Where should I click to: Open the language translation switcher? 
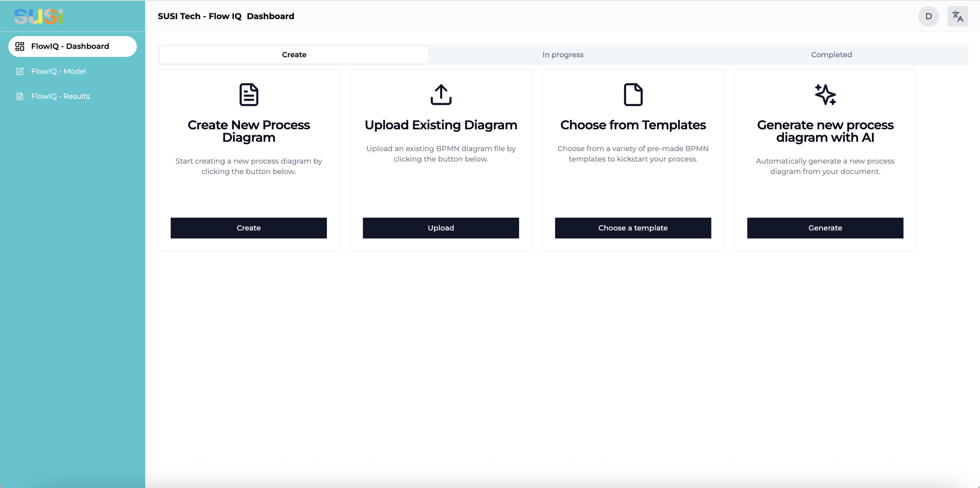click(x=957, y=16)
